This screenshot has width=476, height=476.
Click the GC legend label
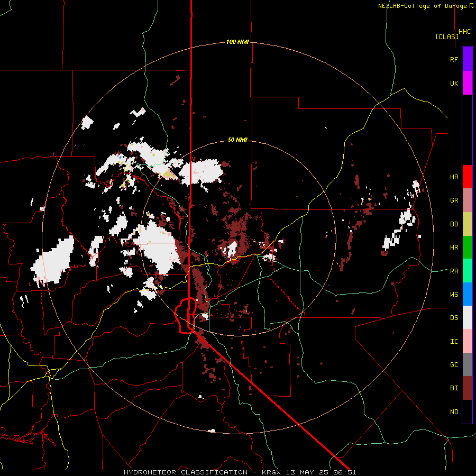(x=454, y=365)
